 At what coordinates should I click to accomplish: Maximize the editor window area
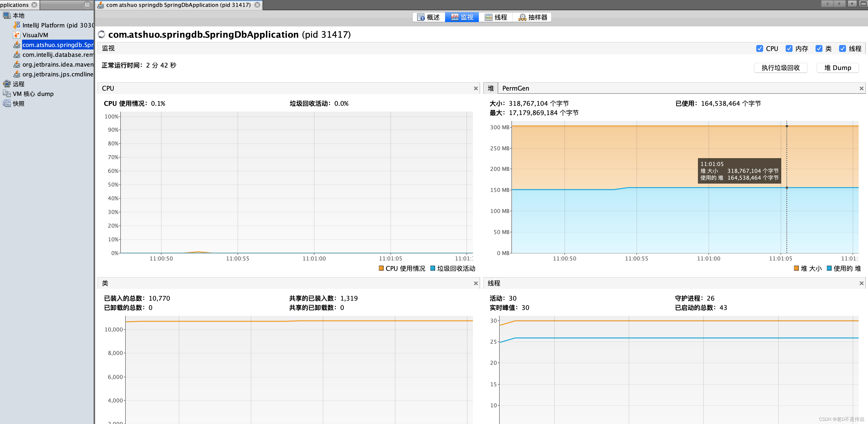pos(863,4)
